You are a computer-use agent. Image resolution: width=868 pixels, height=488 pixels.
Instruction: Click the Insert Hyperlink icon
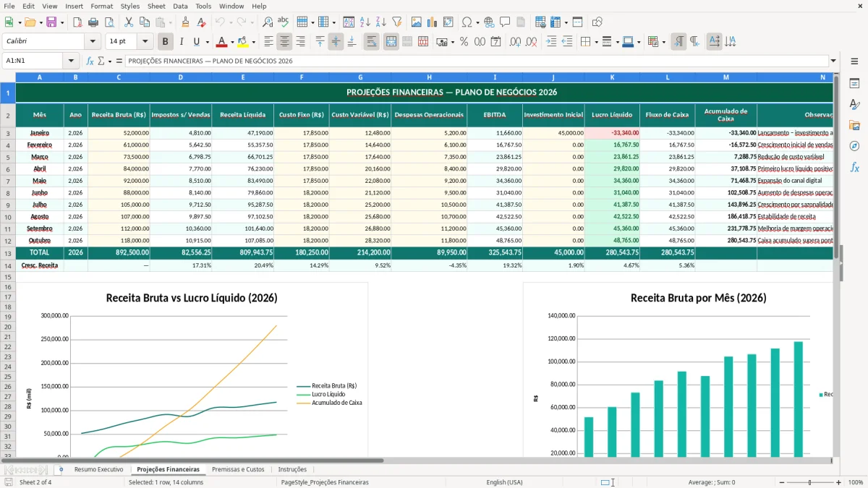coord(489,22)
